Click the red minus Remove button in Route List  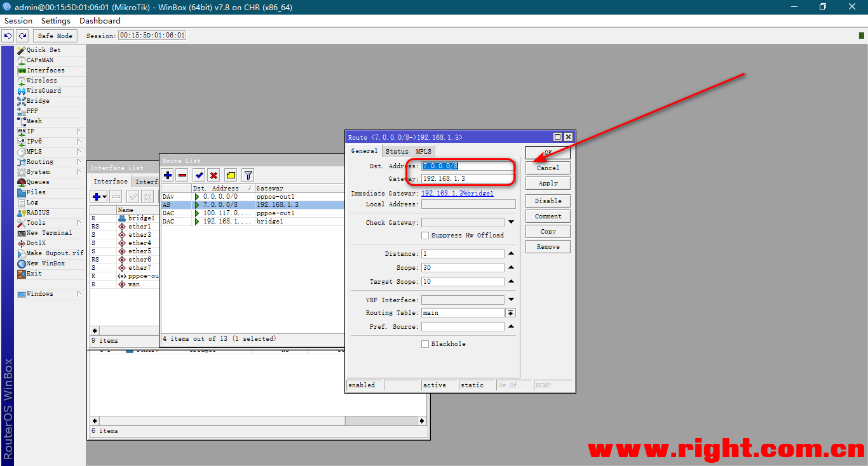[x=182, y=175]
